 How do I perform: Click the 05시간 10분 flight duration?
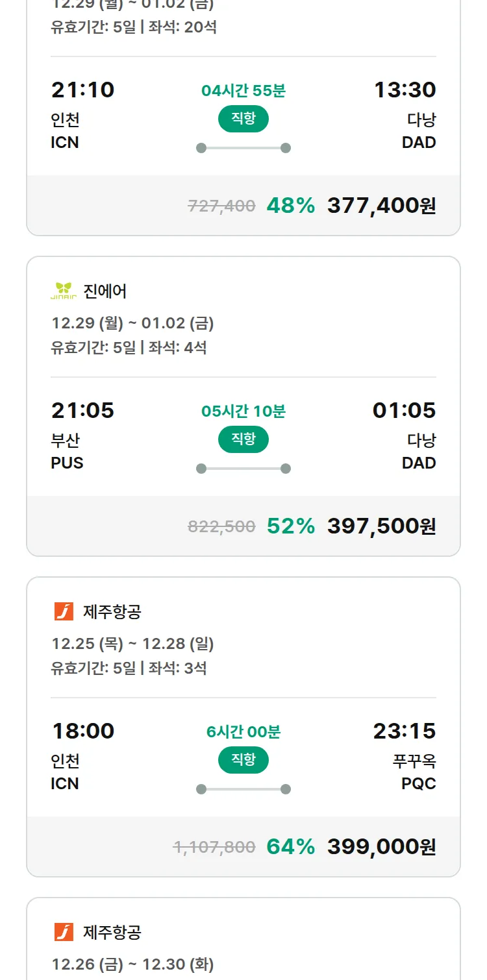point(243,411)
